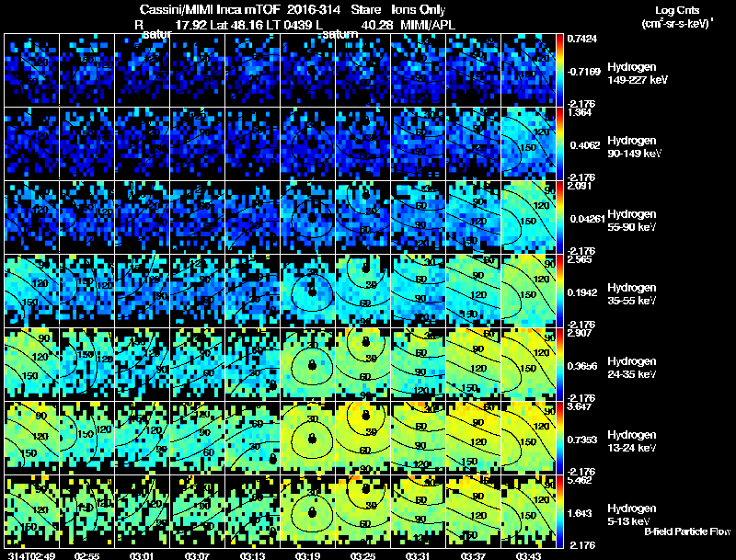Screen dimensions: 736x560
Task: Click the Hydrogen 149-227 keV row label
Action: tap(637, 74)
